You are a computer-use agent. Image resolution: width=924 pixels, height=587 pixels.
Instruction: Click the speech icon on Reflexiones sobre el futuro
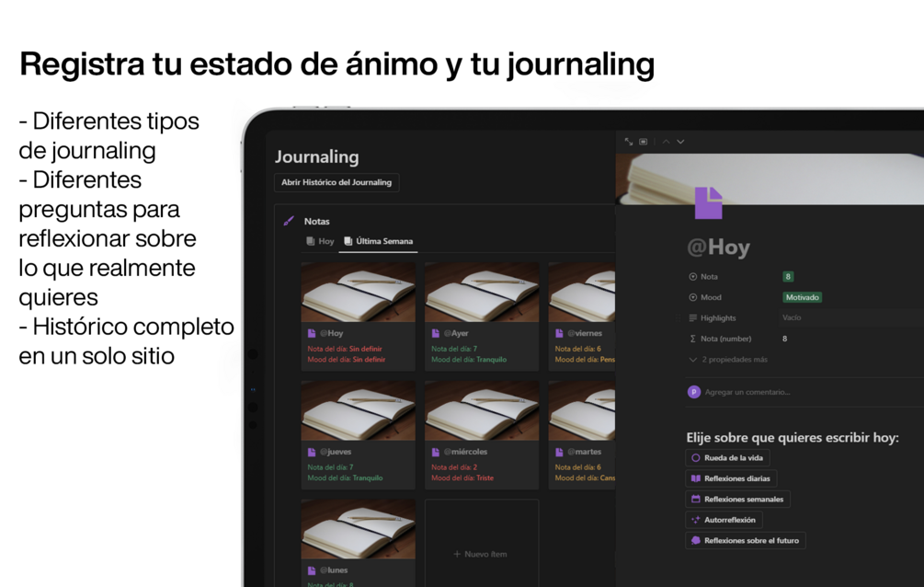pos(696,540)
